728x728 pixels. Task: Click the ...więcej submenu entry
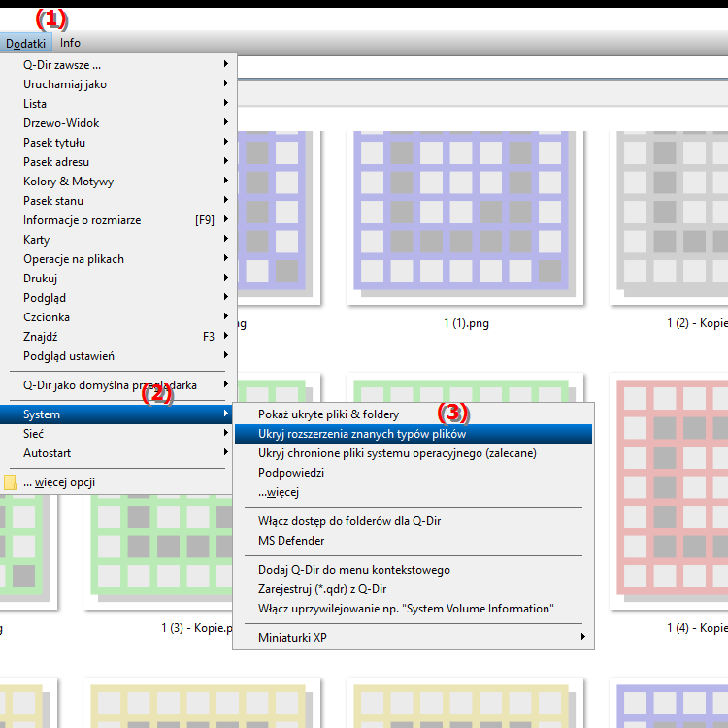coord(414,492)
